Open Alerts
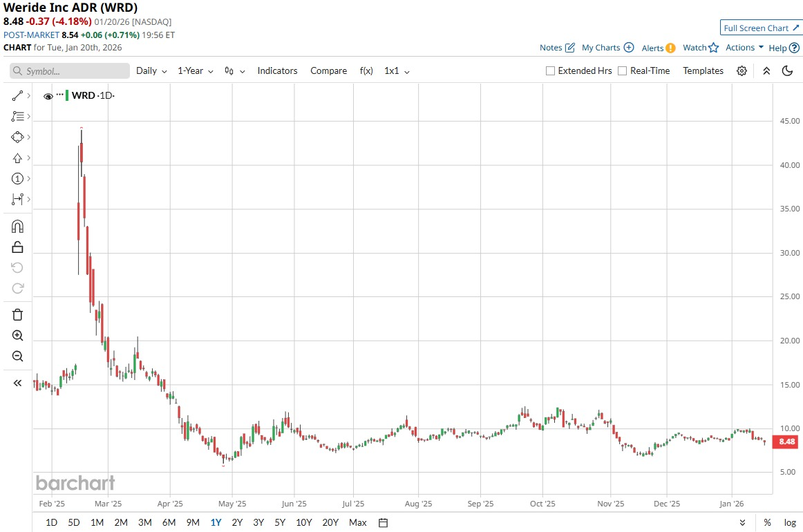803x532 pixels. [659, 48]
